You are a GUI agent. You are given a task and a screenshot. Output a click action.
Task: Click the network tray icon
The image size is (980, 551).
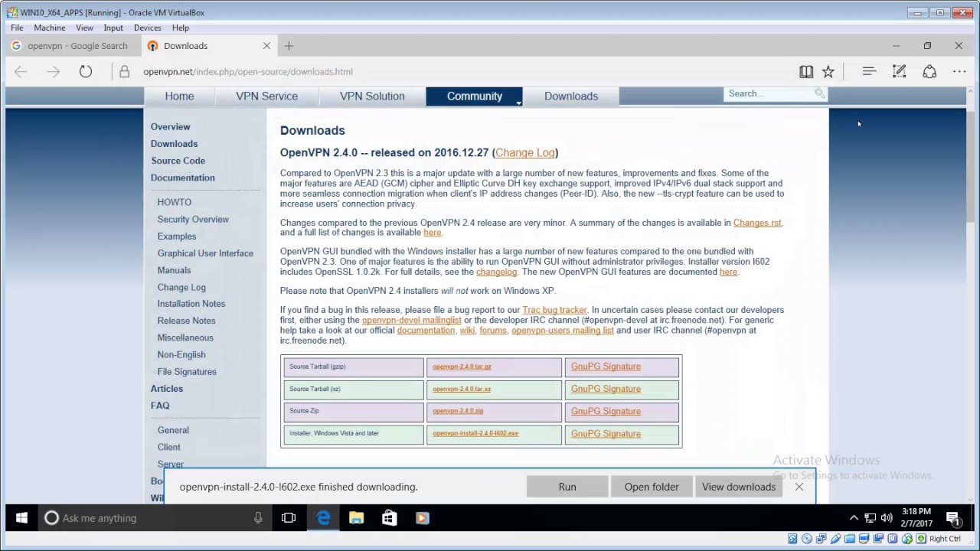[871, 518]
